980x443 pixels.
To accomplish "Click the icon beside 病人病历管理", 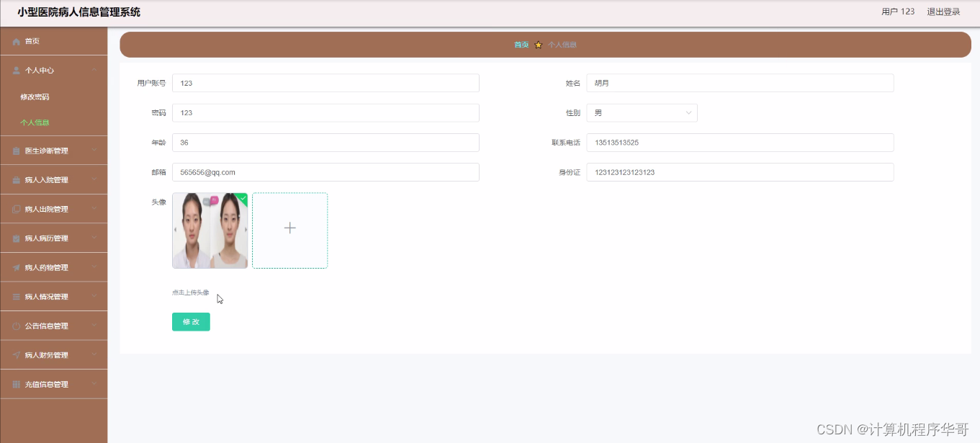I will tap(17, 238).
